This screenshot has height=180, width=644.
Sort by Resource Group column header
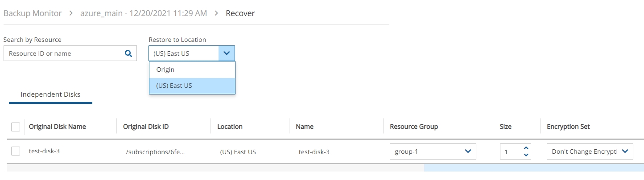point(414,127)
